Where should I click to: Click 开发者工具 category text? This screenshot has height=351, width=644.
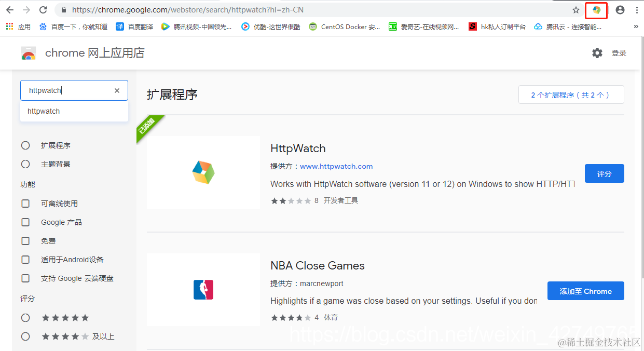(x=341, y=200)
